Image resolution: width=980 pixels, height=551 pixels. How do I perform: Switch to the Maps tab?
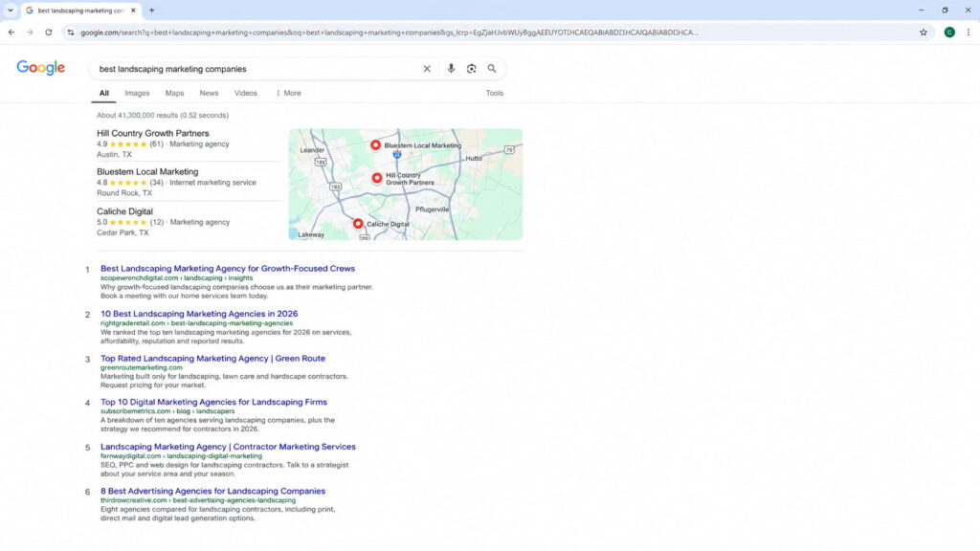(x=174, y=93)
